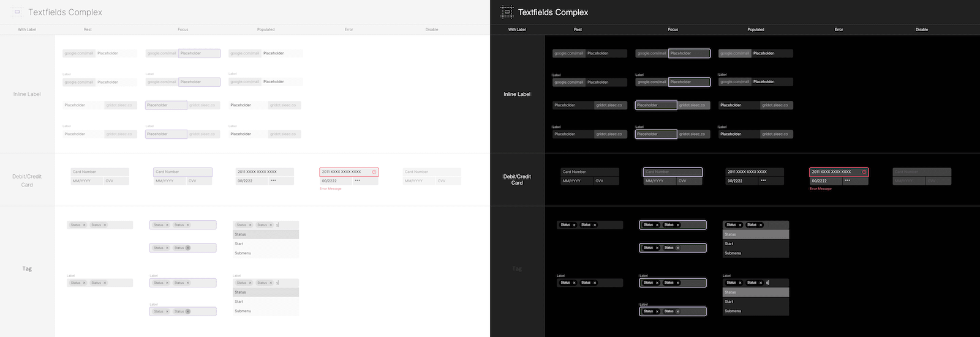Remove second Status tag in dark Rest unlabeled field
The width and height of the screenshot is (980, 337).
point(595,225)
